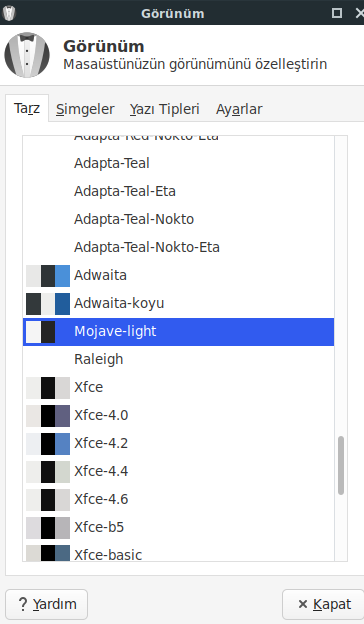This screenshot has width=364, height=624.
Task: Click the theme list vertical scrollbar handle
Action: pyautogui.click(x=341, y=465)
